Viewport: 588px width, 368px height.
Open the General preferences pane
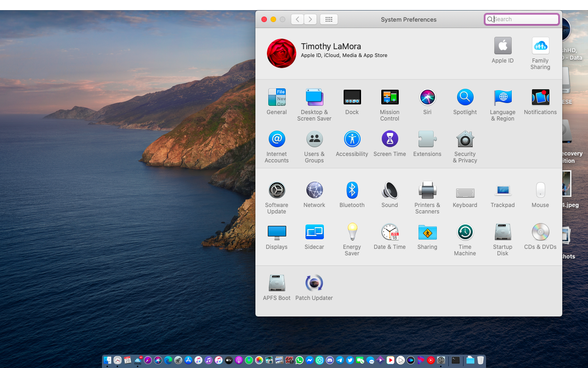tap(277, 102)
